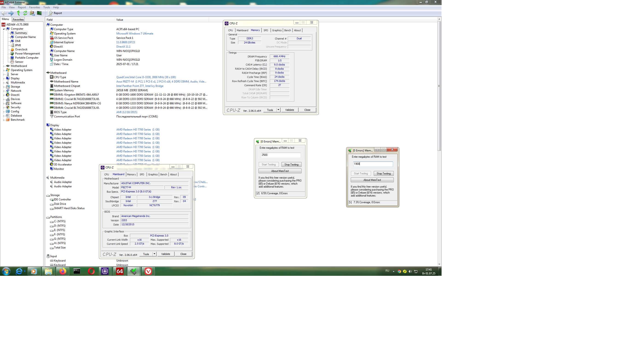644x362 pixels.
Task: Switch to Graphics tab in upper CPU-Z
Action: click(277, 31)
